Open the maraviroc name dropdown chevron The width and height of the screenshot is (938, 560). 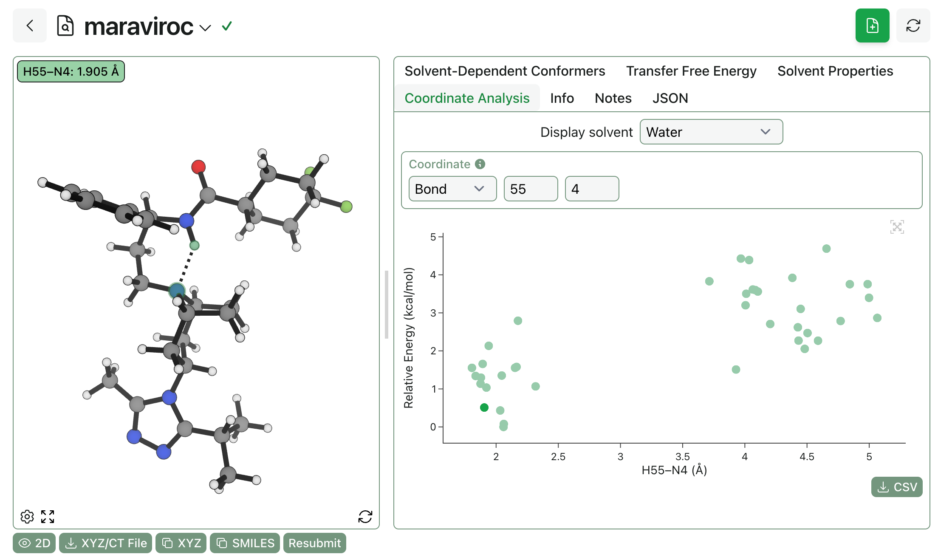coord(205,28)
